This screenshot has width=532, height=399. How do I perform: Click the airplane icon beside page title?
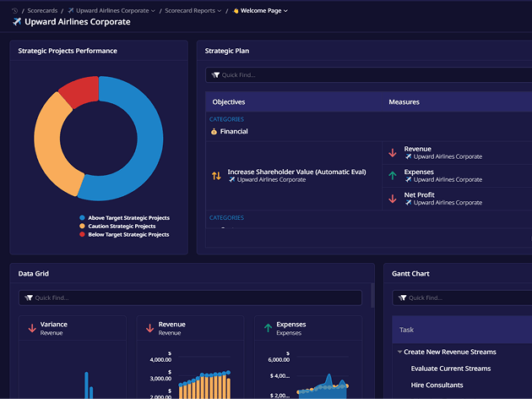coord(17,22)
